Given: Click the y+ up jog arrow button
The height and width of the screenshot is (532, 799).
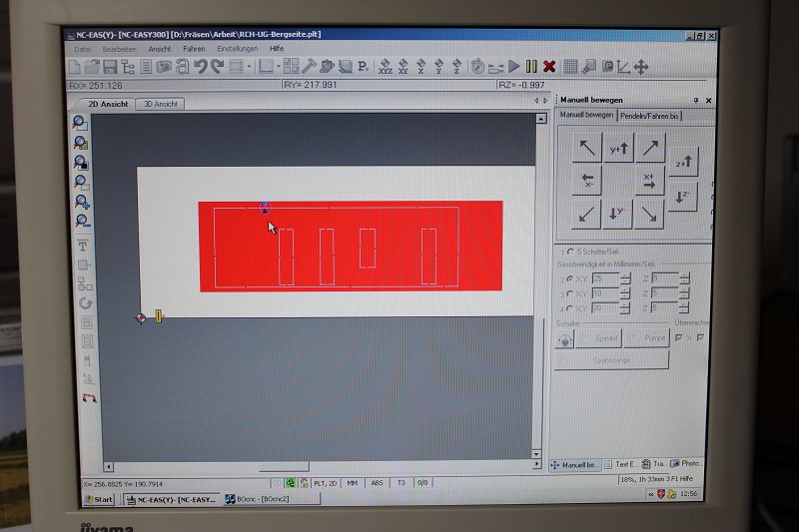Looking at the screenshot, I should [x=618, y=149].
